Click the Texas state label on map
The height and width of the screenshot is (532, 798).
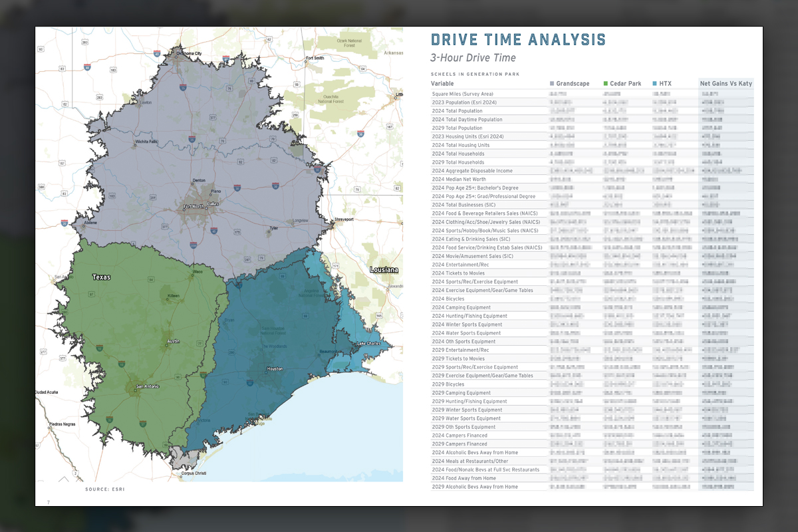tap(102, 277)
